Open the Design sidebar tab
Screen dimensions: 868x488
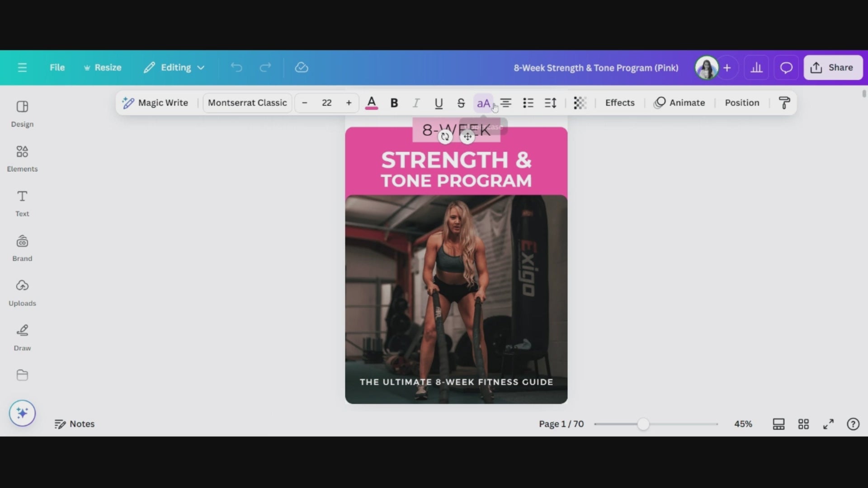(22, 114)
